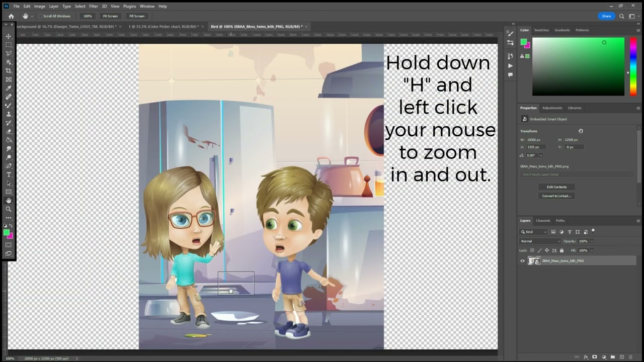Add a layer style with fx icon
The width and height of the screenshot is (644, 362).
click(x=586, y=357)
